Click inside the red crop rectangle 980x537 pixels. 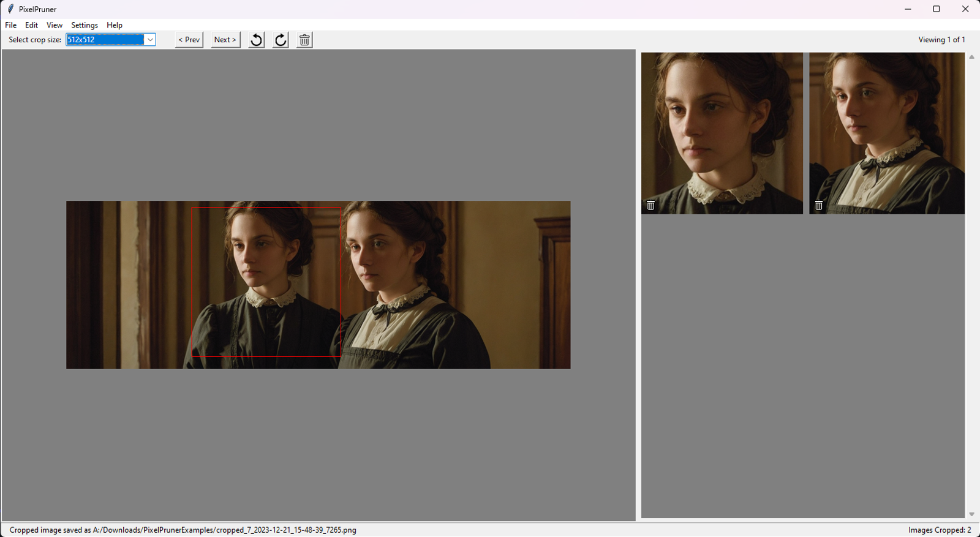pos(266,282)
